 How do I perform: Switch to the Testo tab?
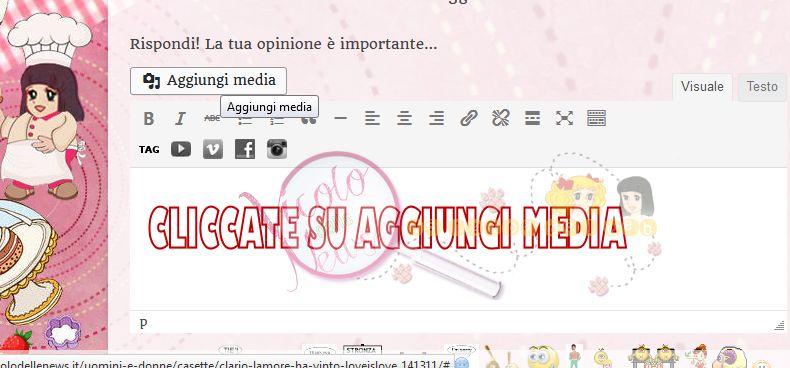762,87
